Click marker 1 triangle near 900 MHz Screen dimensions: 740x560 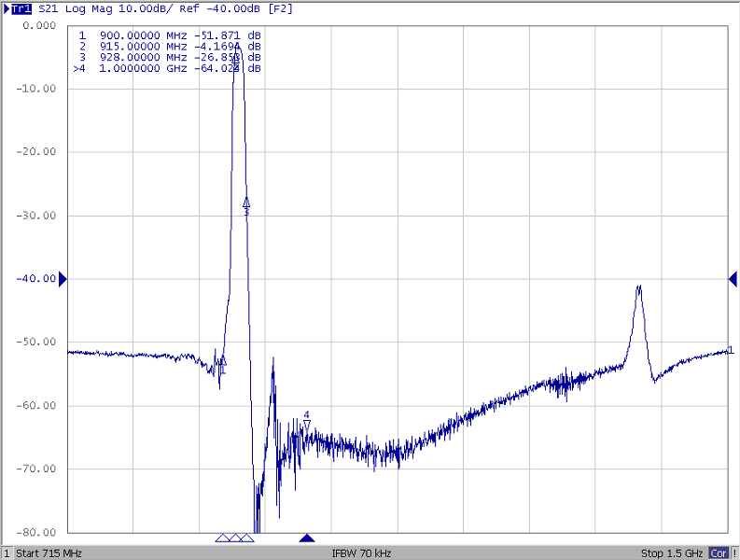pos(222,360)
